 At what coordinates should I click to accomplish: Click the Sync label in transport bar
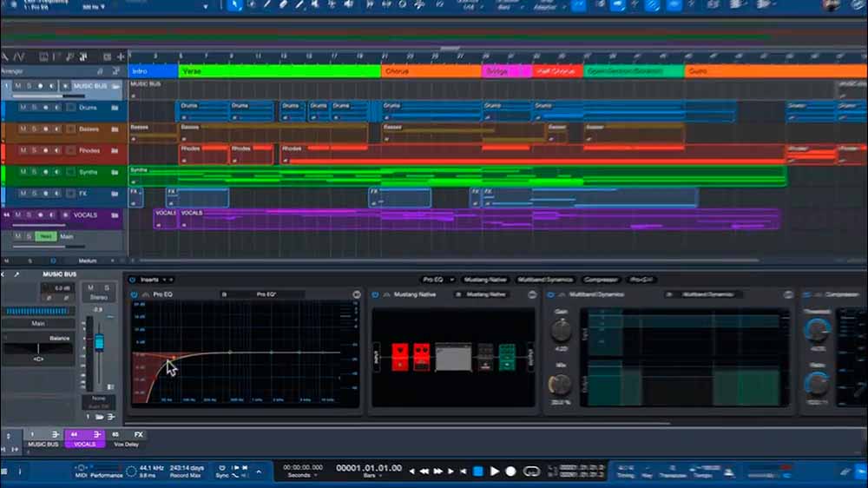click(222, 476)
